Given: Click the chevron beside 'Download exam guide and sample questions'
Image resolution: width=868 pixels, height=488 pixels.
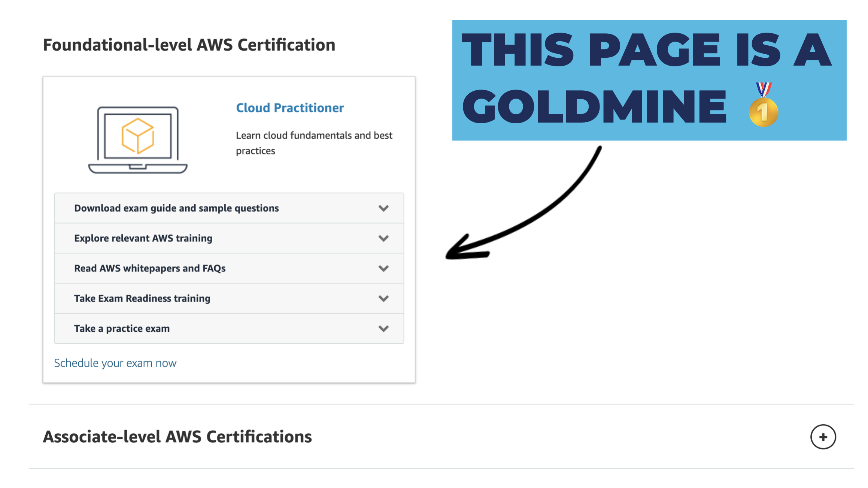Looking at the screenshot, I should tap(383, 208).
